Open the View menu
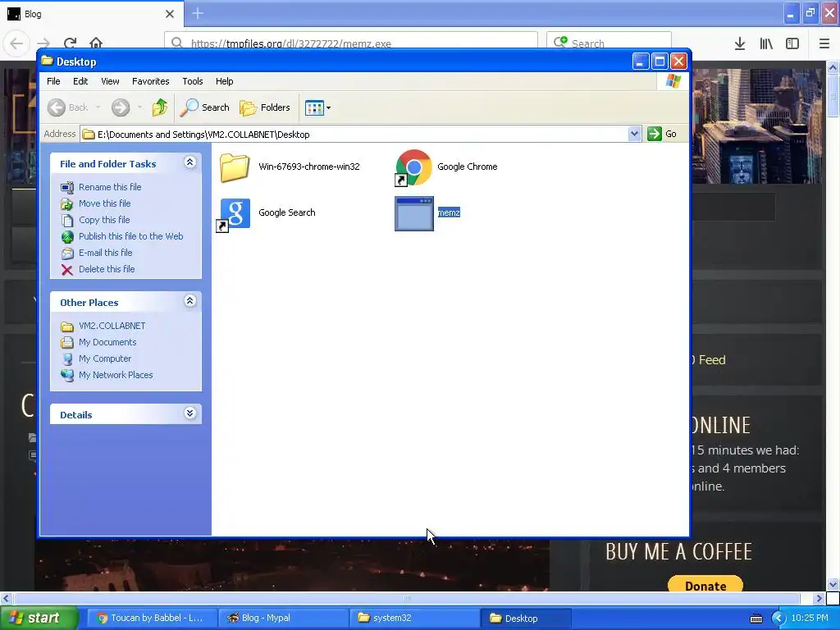The width and height of the screenshot is (840, 630). pyautogui.click(x=110, y=81)
